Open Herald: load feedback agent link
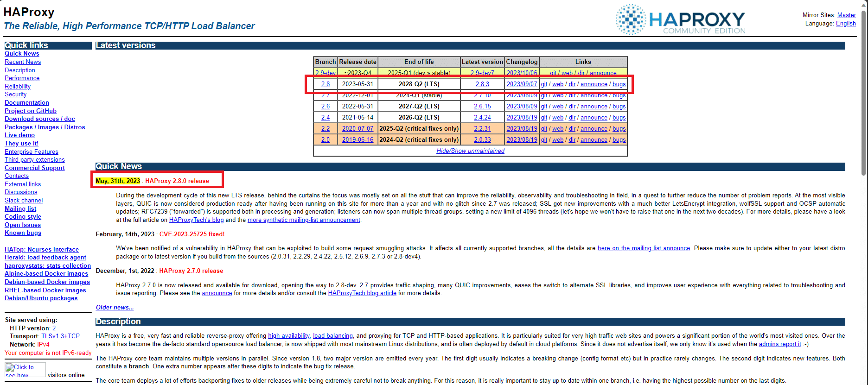This screenshot has height=385, width=868. [x=45, y=257]
